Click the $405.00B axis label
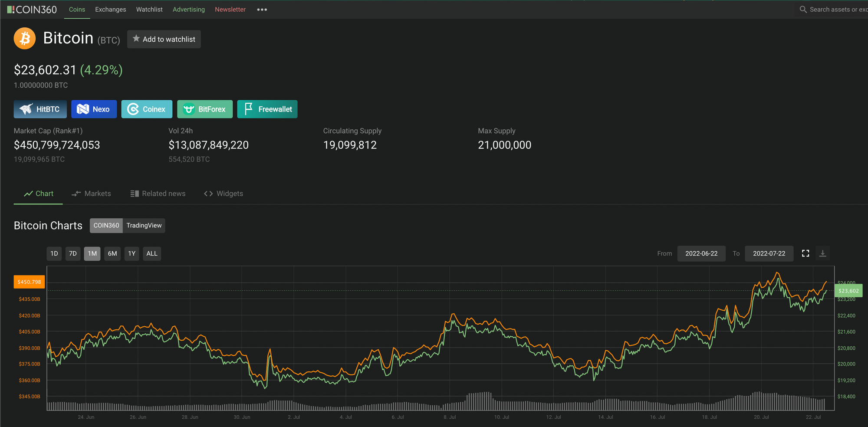The image size is (868, 427). click(30, 332)
